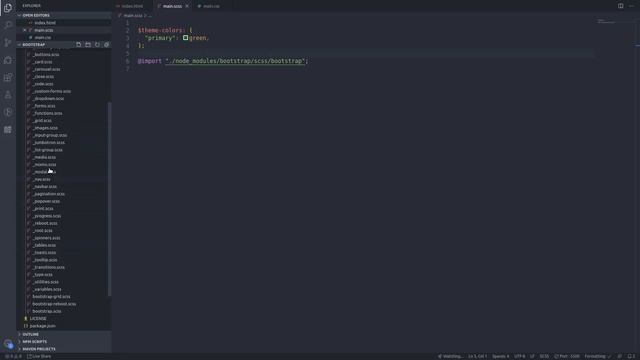Refresh the BOOTSTRAP explorer tree
Viewport: 640px width, 360px height.
97,44
